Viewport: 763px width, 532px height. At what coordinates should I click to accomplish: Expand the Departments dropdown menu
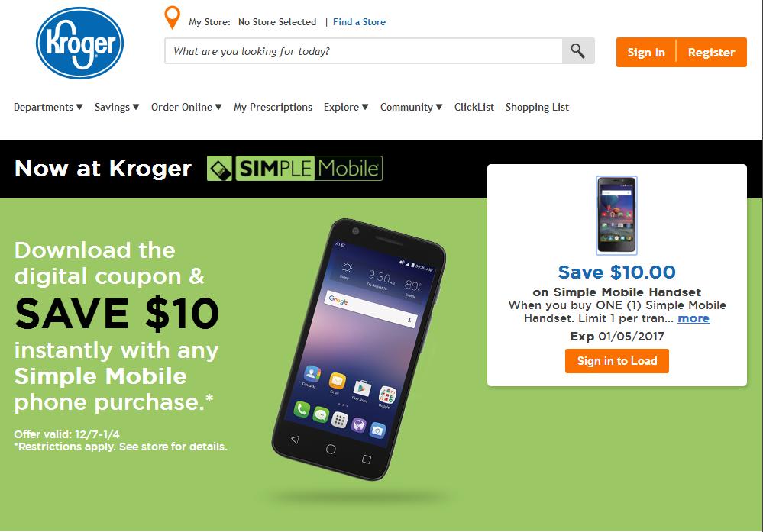[48, 107]
